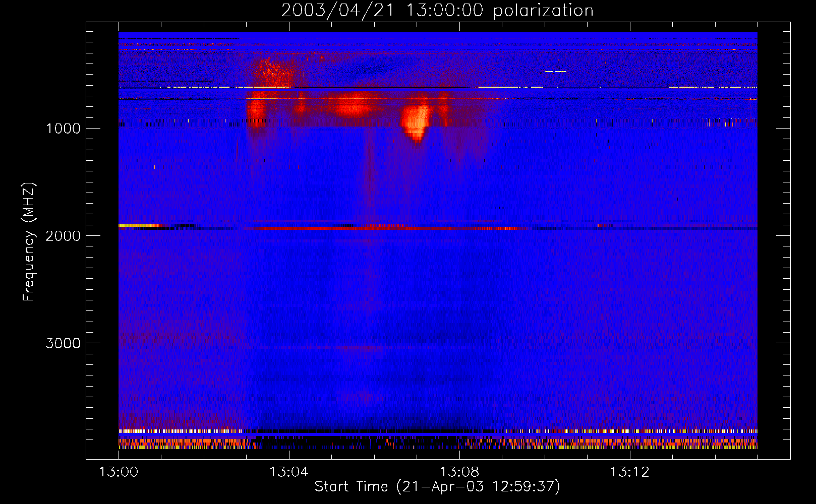Click the short white dash near 13:10

(x=556, y=72)
